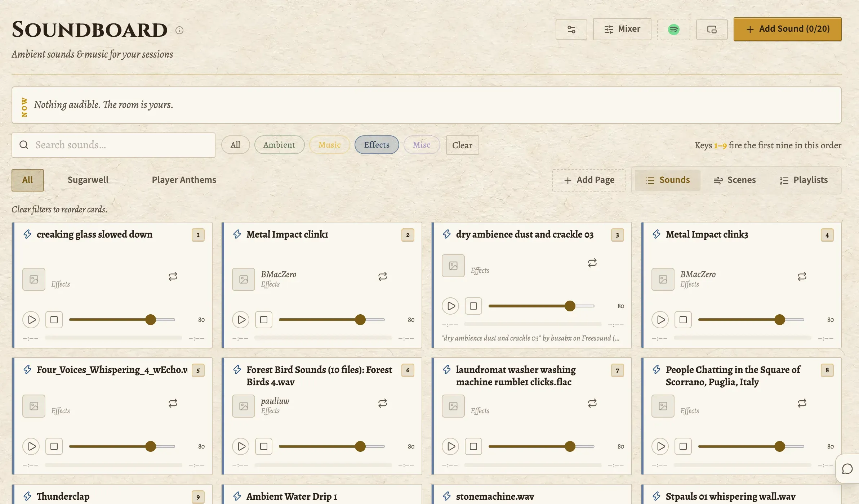Select the Misc filter chip

422,145
